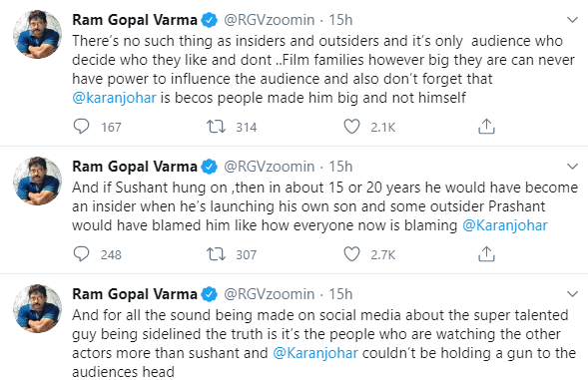The height and width of the screenshot is (380, 588).
Task: Click @RGVzoomin handle on second tweet
Action: pyautogui.click(x=269, y=167)
